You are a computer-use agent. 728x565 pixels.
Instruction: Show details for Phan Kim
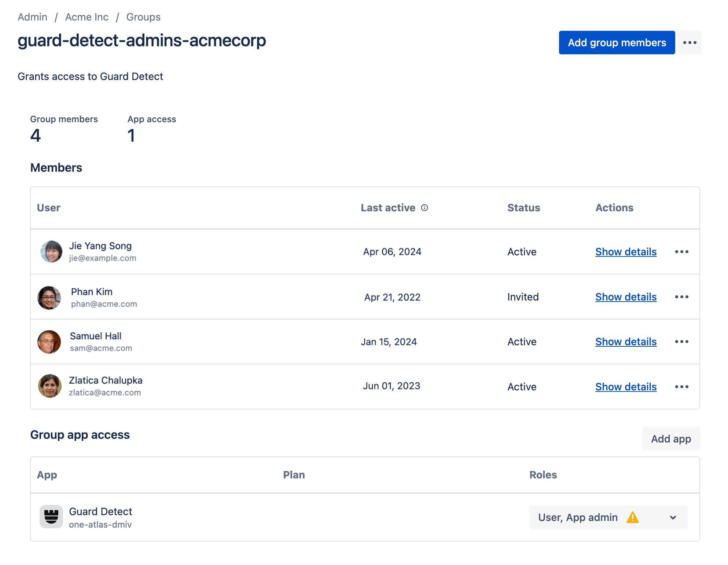[x=626, y=297]
